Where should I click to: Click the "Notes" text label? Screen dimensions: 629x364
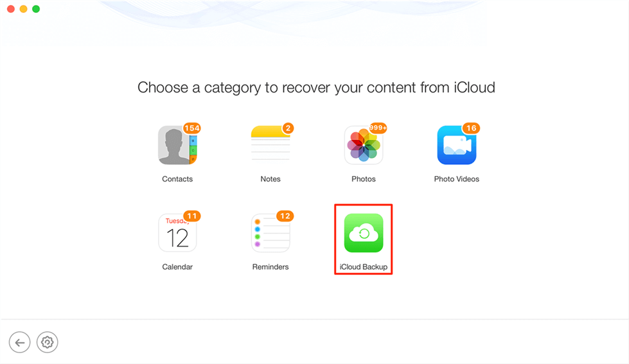point(270,179)
